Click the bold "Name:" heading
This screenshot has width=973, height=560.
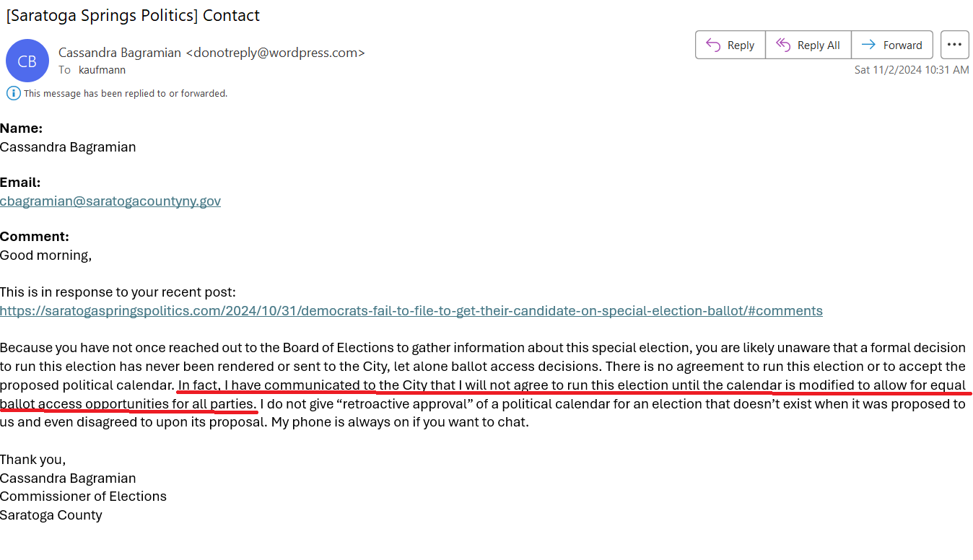22,128
